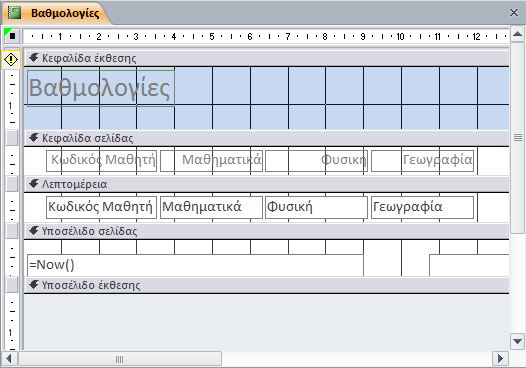Image resolution: width=526 pixels, height=368 pixels.
Task: Select the Κωδικός Μαθητή label in page header
Action: 101,161
